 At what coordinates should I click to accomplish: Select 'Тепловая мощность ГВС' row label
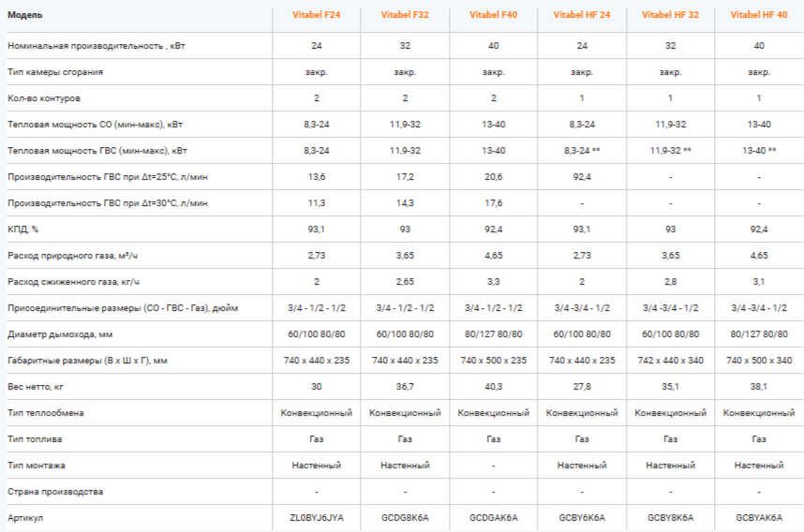point(97,151)
